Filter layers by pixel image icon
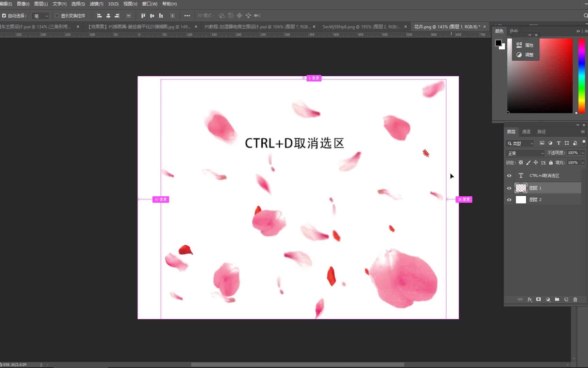 coord(542,143)
